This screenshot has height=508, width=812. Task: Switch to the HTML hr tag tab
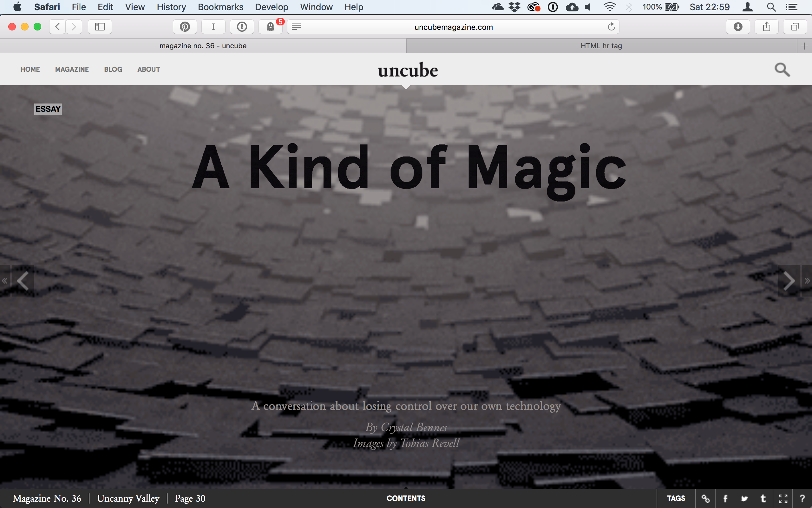[x=601, y=46]
